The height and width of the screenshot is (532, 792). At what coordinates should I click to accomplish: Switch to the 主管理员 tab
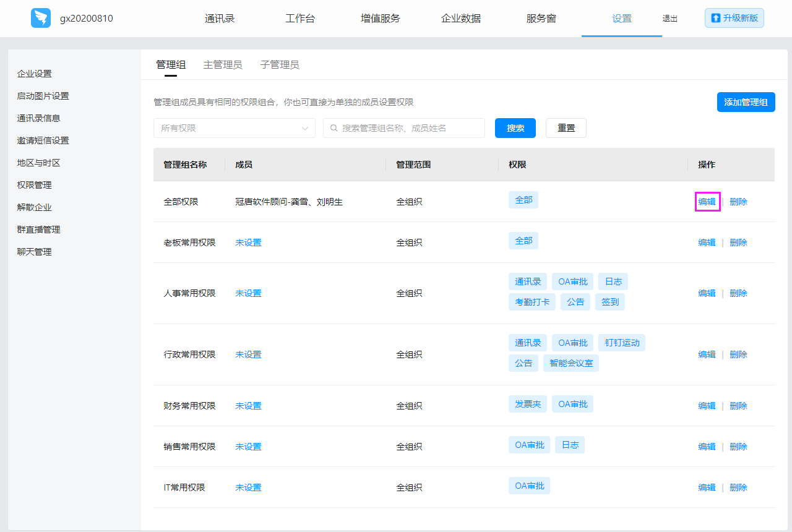[223, 64]
